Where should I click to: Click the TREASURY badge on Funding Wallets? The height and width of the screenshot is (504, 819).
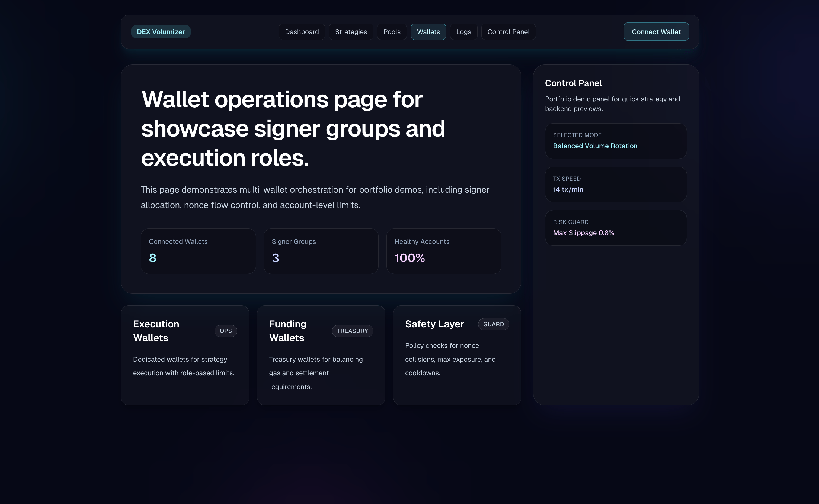352,331
